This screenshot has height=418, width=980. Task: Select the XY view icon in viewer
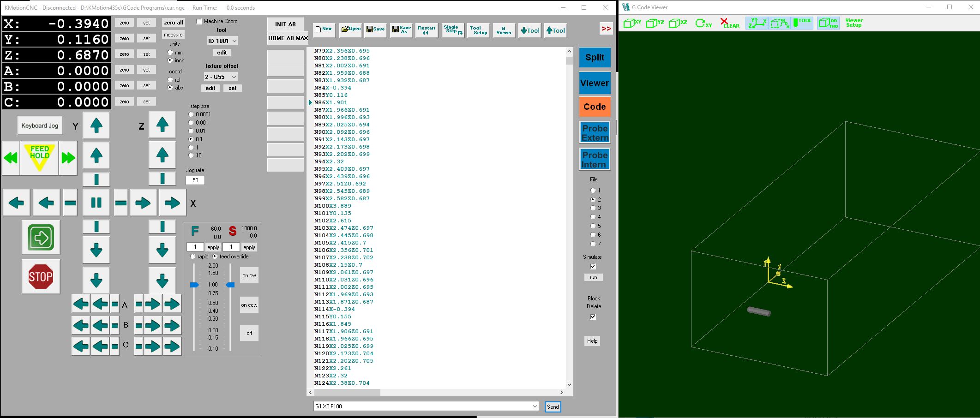[632, 23]
